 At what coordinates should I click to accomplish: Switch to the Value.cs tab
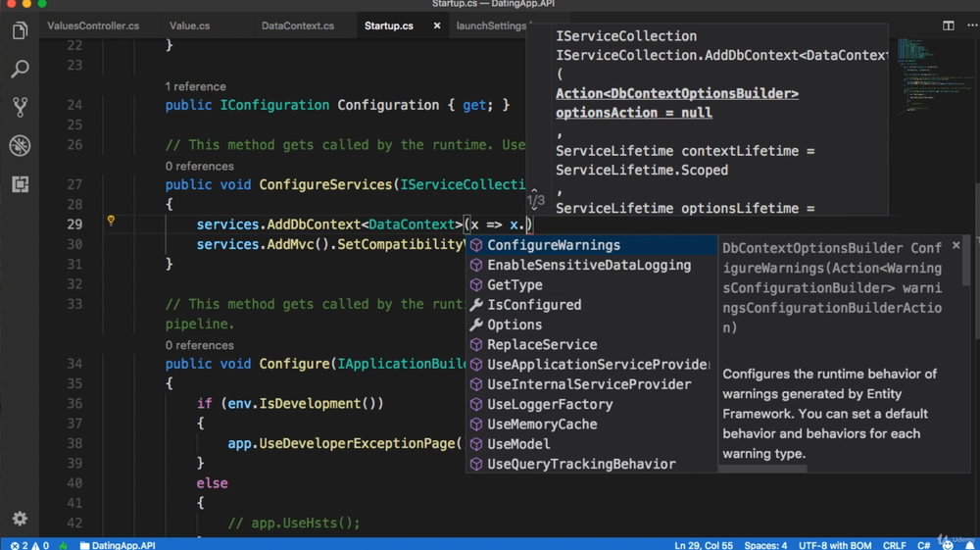tap(189, 25)
